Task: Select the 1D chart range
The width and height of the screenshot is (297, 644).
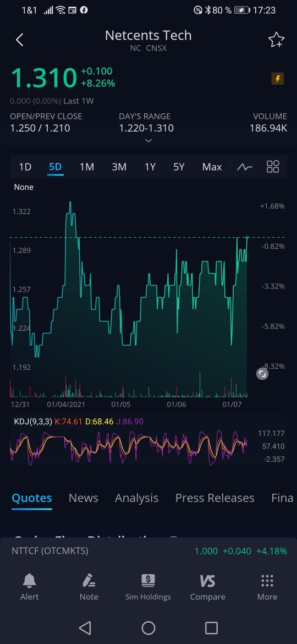Action: pos(25,167)
